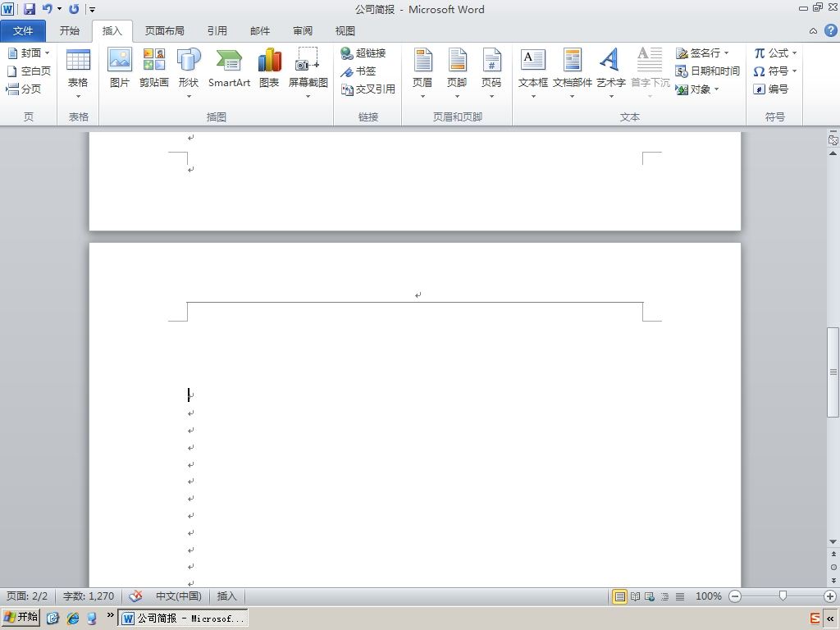The height and width of the screenshot is (630, 840).
Task: Switch to Print Layout view
Action: 619,596
